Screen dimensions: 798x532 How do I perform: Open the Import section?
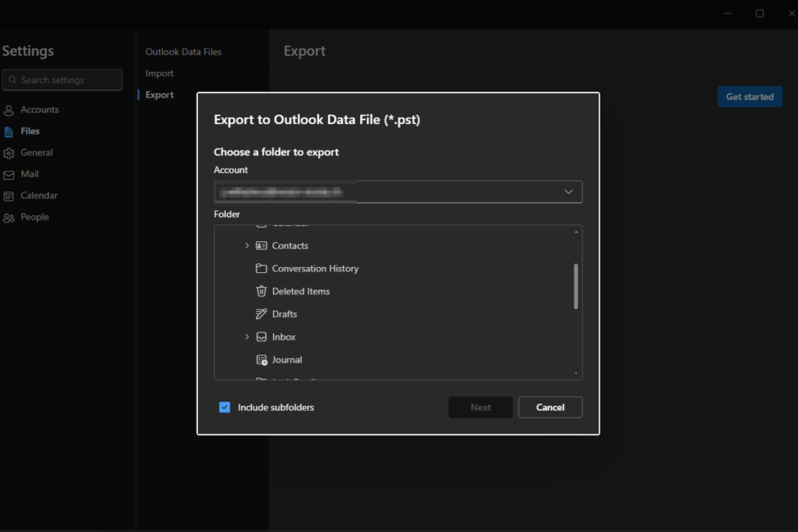[160, 74]
